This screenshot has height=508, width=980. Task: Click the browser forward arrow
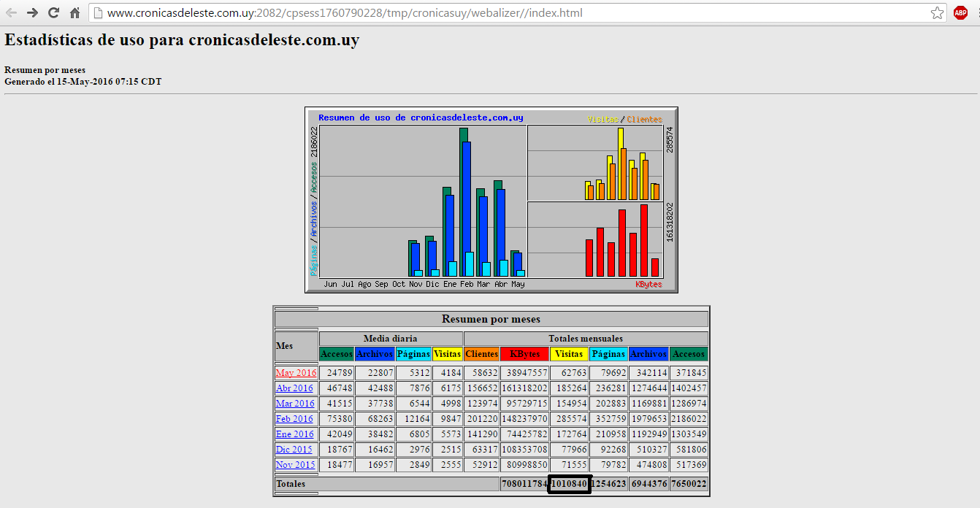pyautogui.click(x=33, y=13)
